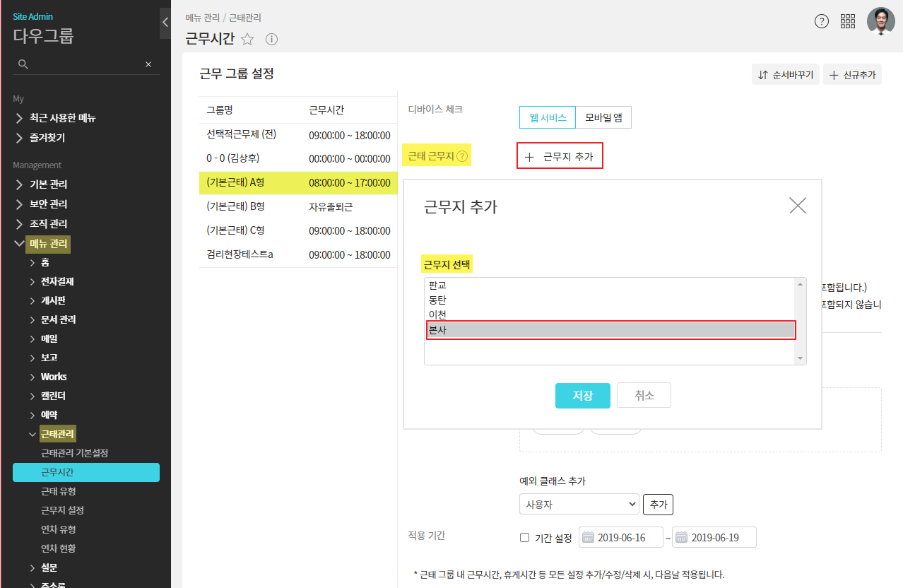Enable the 기간 설정 checkbox
Screen dimensions: 903x588
[x=524, y=538]
